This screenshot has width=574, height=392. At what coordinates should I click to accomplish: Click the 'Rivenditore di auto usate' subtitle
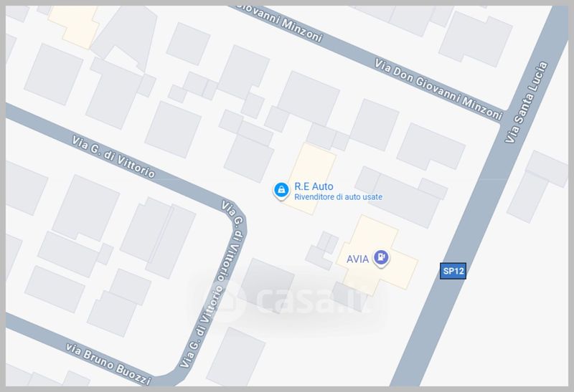tap(338, 197)
